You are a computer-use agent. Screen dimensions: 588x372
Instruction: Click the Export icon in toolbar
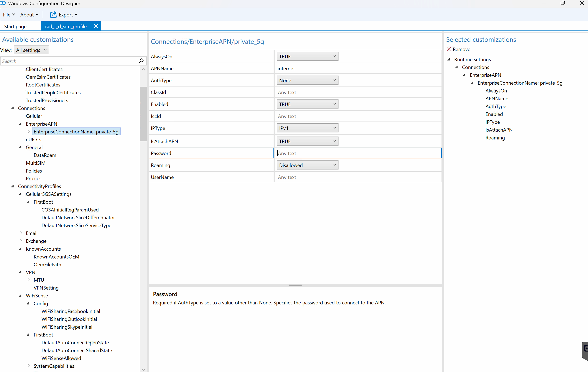53,15
